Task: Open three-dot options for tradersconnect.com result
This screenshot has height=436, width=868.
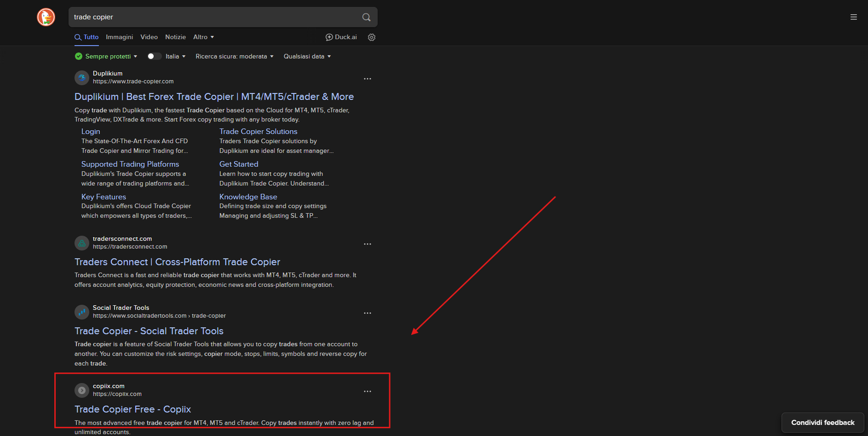Action: (368, 244)
